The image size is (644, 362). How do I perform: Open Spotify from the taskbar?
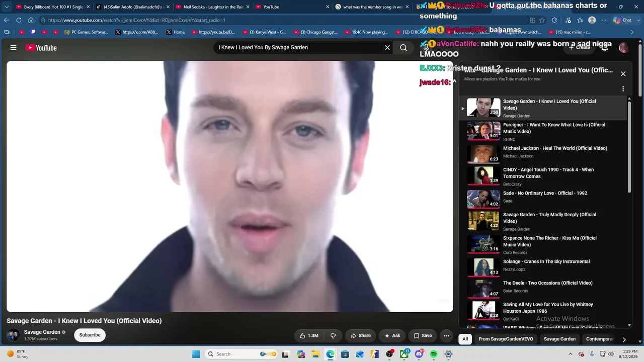(434, 354)
